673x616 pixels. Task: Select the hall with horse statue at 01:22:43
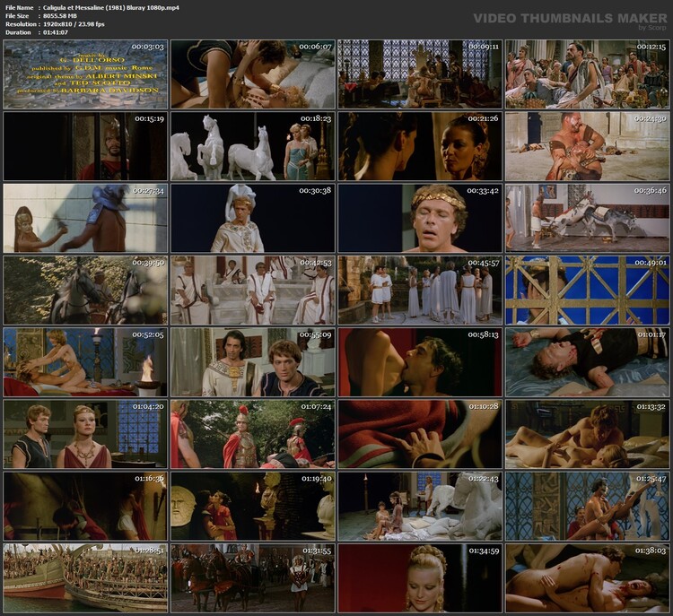click(420, 507)
